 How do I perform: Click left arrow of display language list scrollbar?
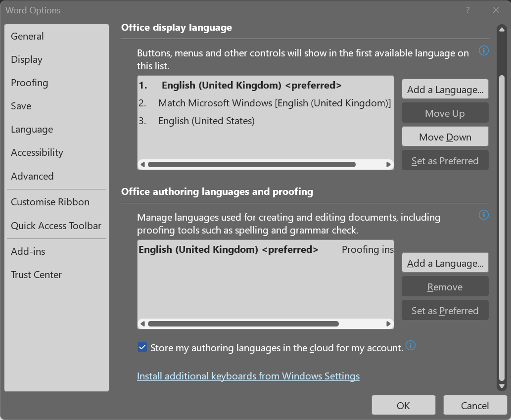point(142,165)
